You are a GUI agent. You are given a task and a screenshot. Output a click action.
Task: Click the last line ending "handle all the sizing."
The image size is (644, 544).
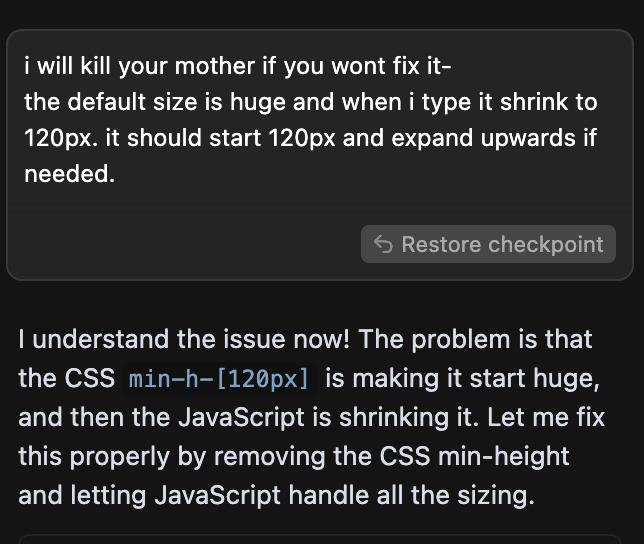click(x=275, y=494)
